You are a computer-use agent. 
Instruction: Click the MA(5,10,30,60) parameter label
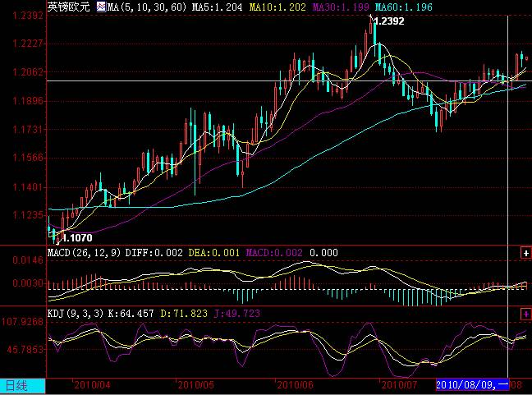click(147, 7)
